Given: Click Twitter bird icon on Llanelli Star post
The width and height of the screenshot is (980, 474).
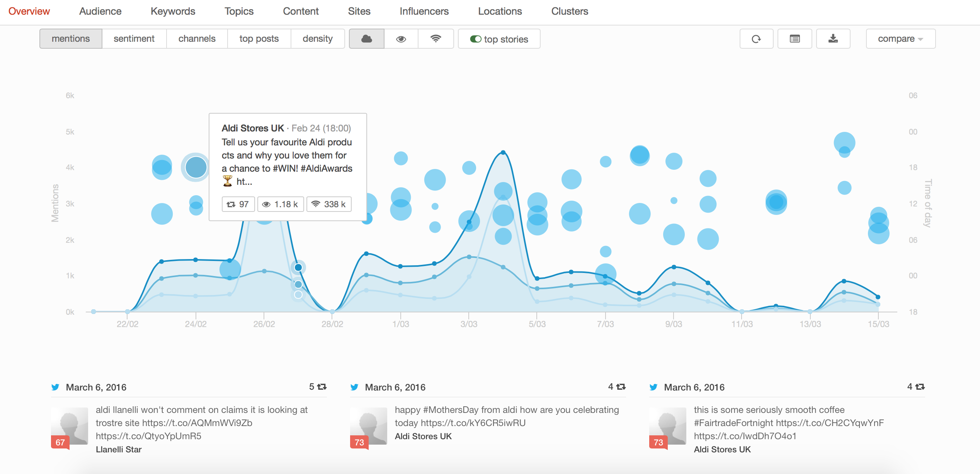Looking at the screenshot, I should tap(55, 387).
